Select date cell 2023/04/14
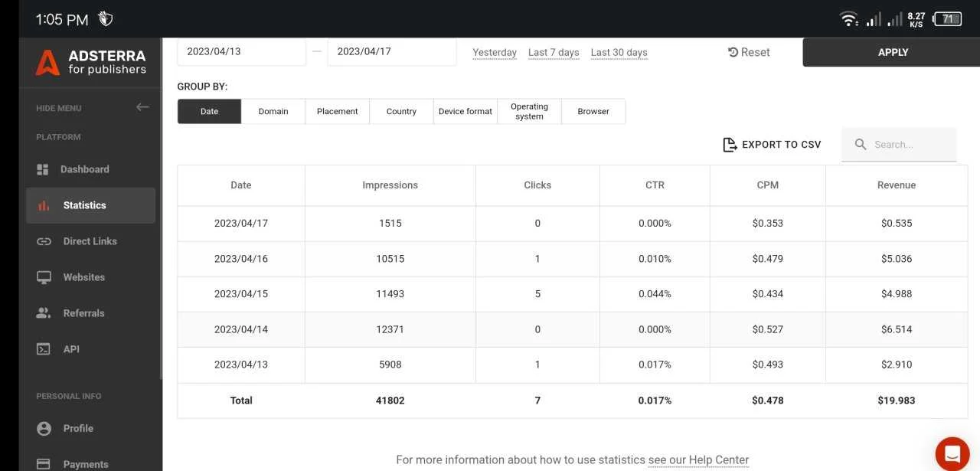 tap(241, 329)
